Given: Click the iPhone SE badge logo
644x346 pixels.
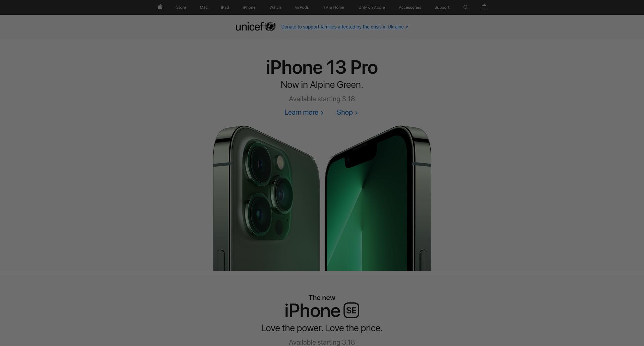Looking at the screenshot, I should coord(351,310).
